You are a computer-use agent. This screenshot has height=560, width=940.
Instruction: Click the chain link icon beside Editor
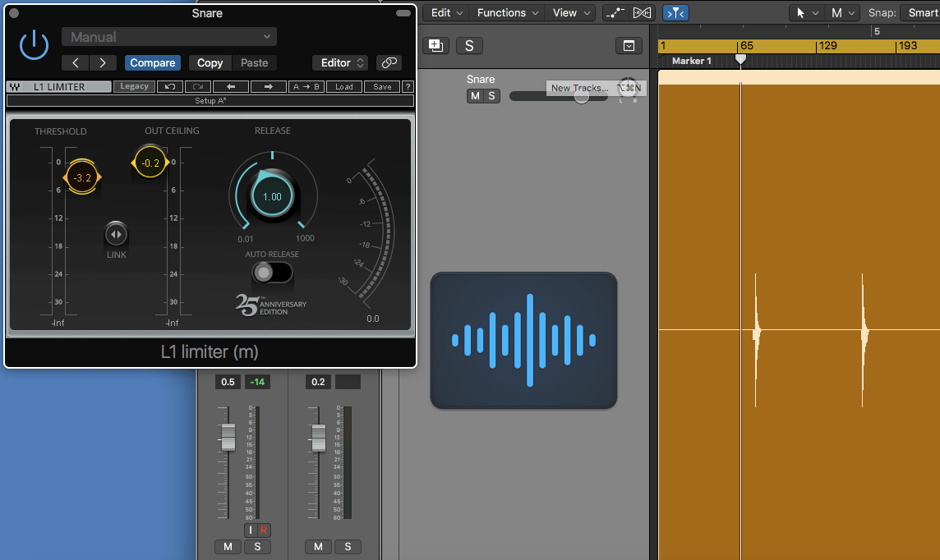click(x=389, y=62)
